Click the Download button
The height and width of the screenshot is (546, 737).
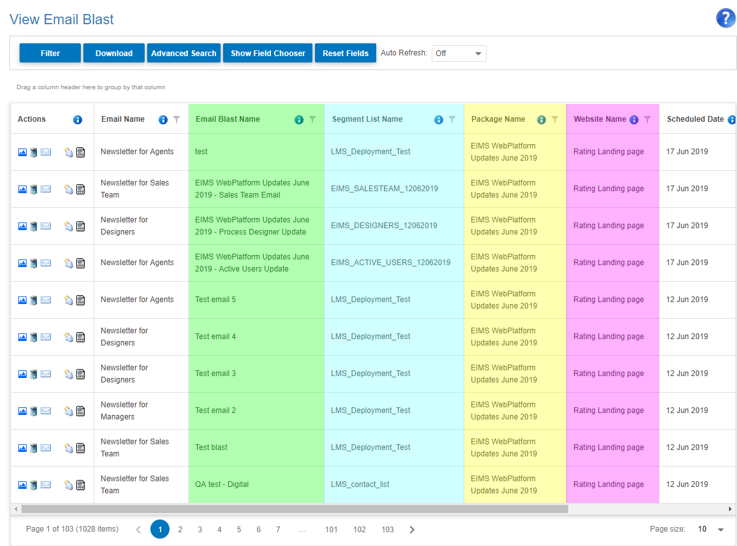(x=114, y=53)
